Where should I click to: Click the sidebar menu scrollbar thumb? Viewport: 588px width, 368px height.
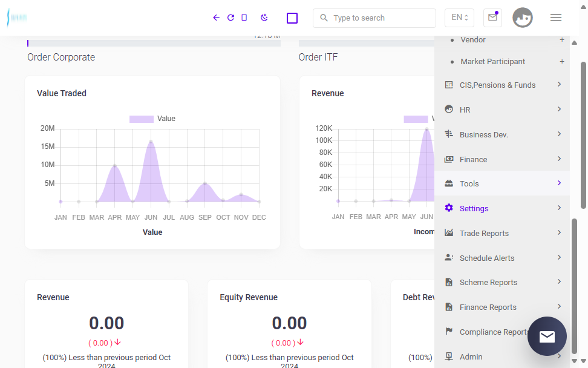[574, 286]
